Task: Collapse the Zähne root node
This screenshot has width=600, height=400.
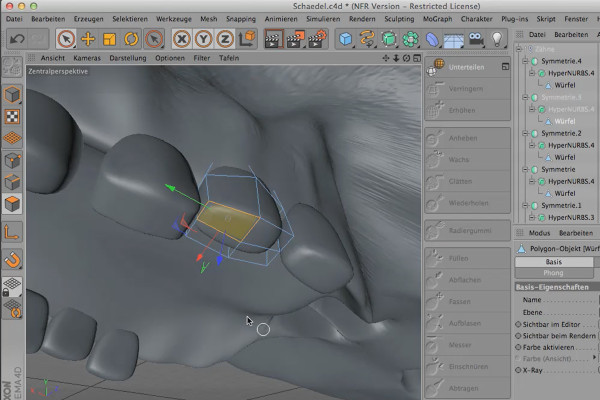Action: pos(518,49)
